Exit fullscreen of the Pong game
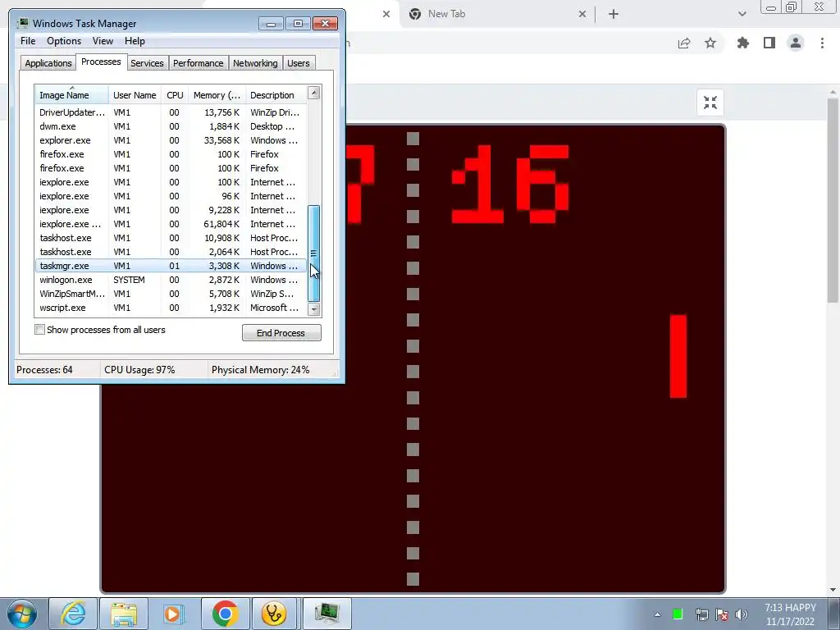Image resolution: width=840 pixels, height=630 pixels. point(710,103)
